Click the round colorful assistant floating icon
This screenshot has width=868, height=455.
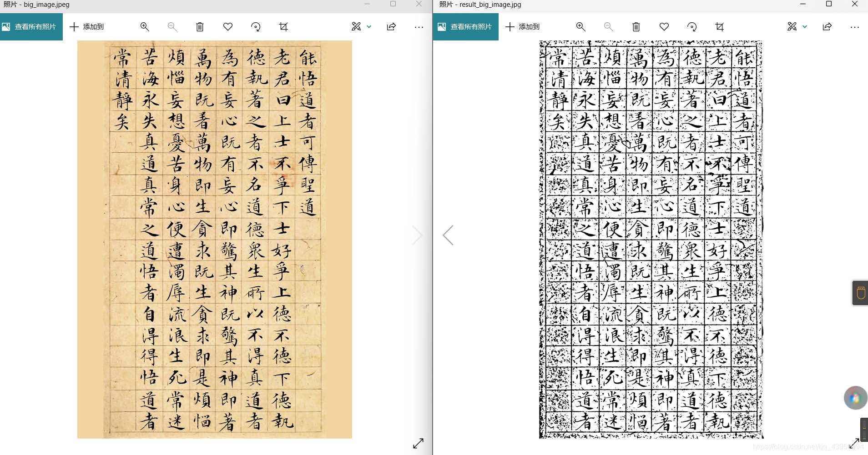coord(855,398)
